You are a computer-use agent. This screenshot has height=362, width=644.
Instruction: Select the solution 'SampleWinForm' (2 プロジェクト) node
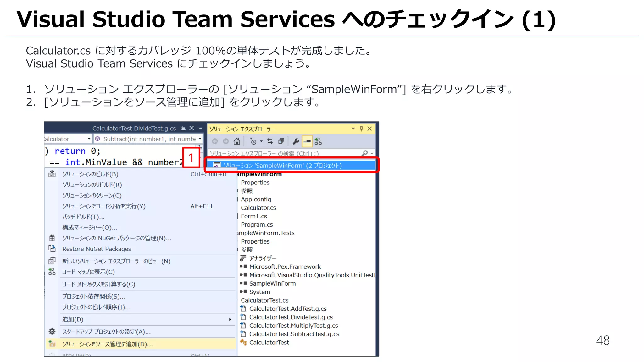pos(291,165)
